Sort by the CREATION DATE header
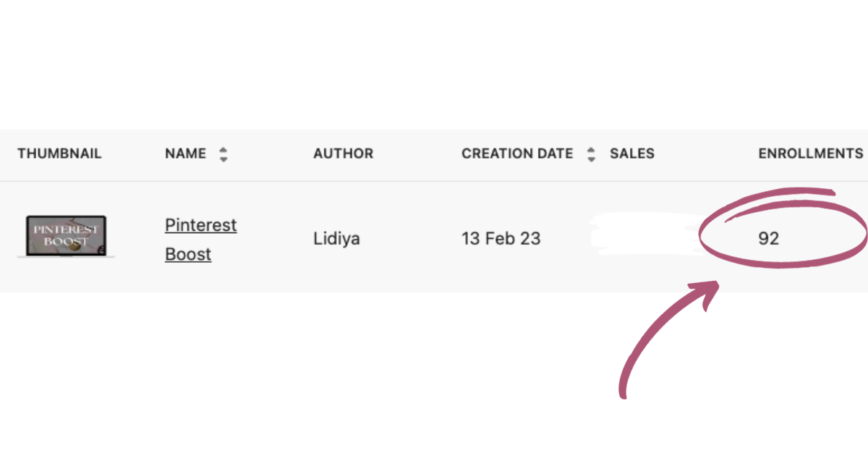The height and width of the screenshot is (456, 868). click(516, 154)
